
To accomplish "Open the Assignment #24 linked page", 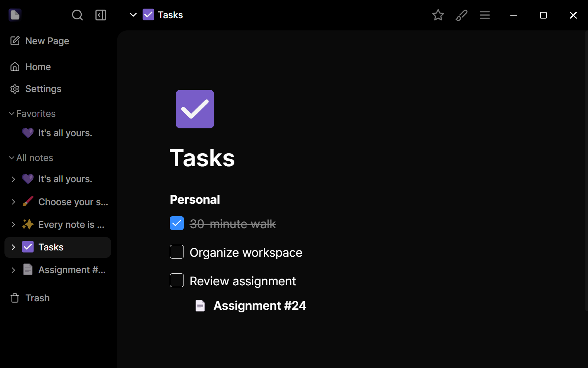I will point(260,306).
